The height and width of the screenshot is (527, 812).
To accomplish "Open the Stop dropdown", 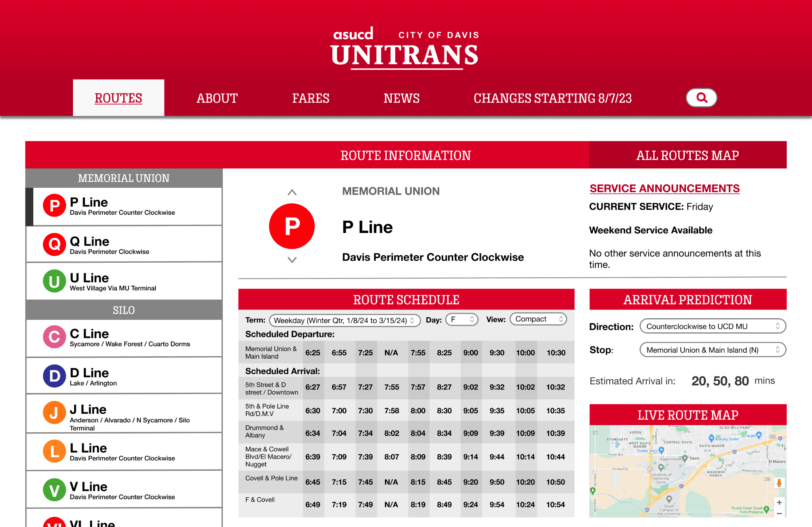I will pos(712,349).
